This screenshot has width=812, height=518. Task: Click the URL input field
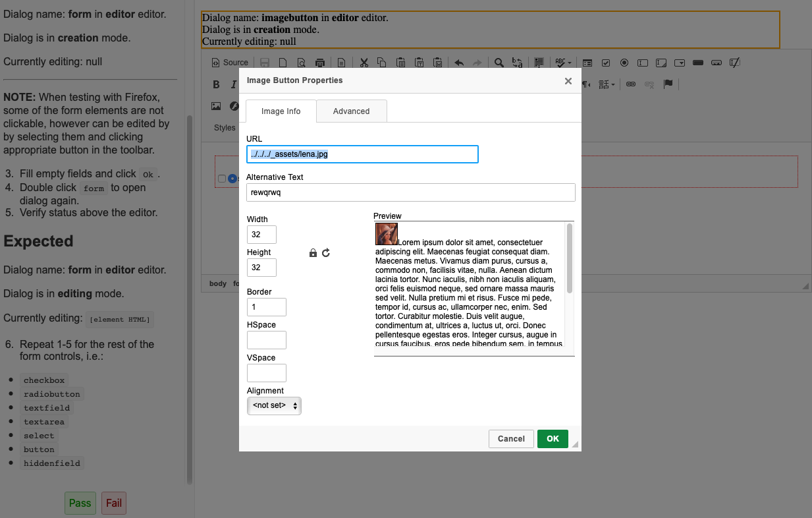tap(362, 154)
